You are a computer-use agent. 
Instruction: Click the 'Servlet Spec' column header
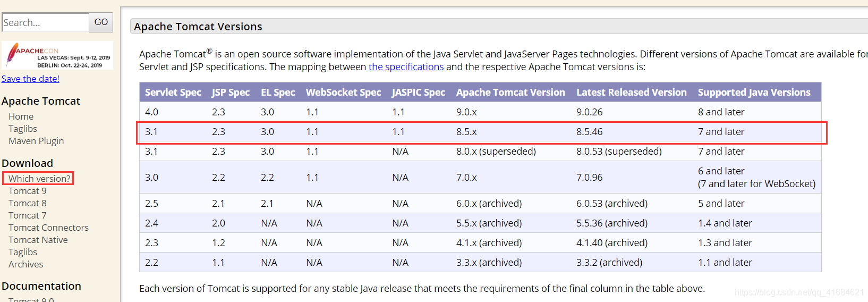click(x=173, y=93)
